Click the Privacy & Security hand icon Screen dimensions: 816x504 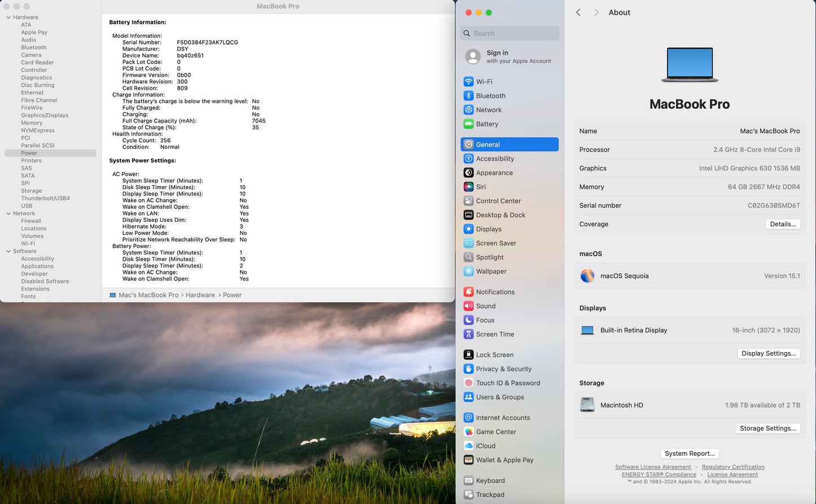click(468, 369)
